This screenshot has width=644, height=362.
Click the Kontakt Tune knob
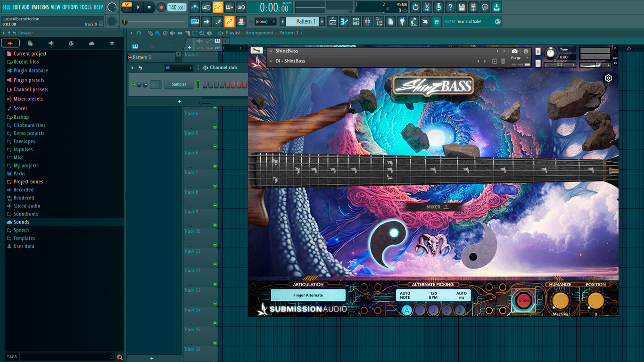[550, 53]
